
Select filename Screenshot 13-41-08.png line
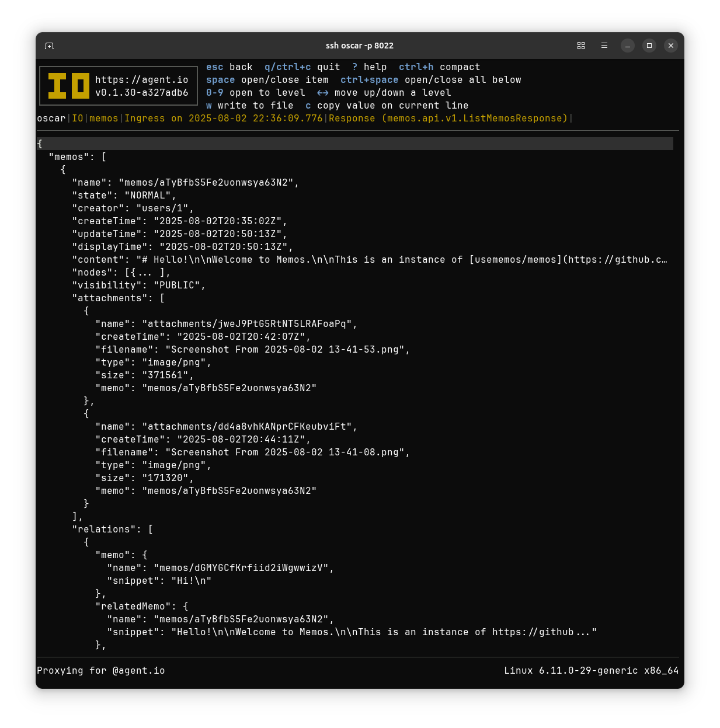coord(253,452)
